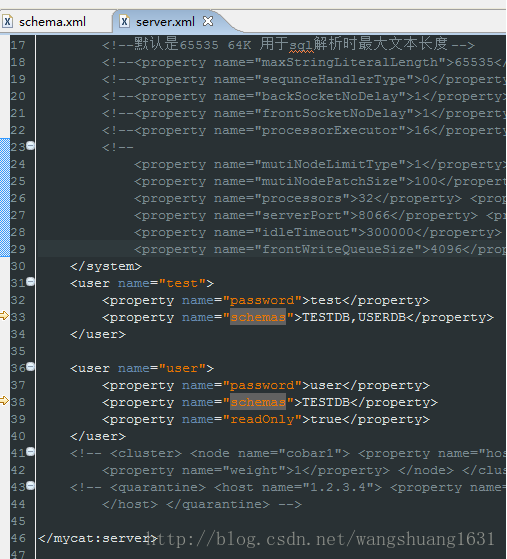Click "processors" on line 26
The image size is (507, 559).
click(302, 198)
